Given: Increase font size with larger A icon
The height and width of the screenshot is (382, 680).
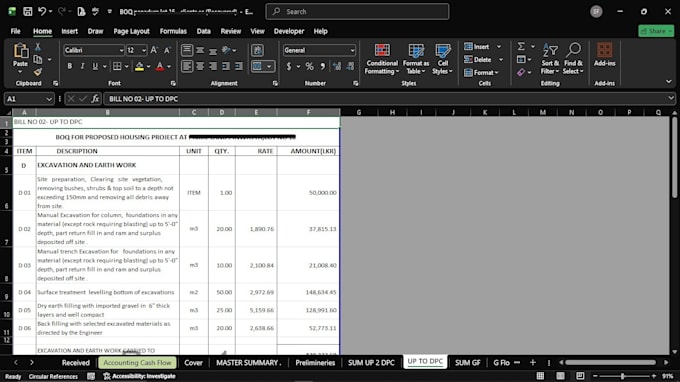Looking at the screenshot, I should point(154,50).
